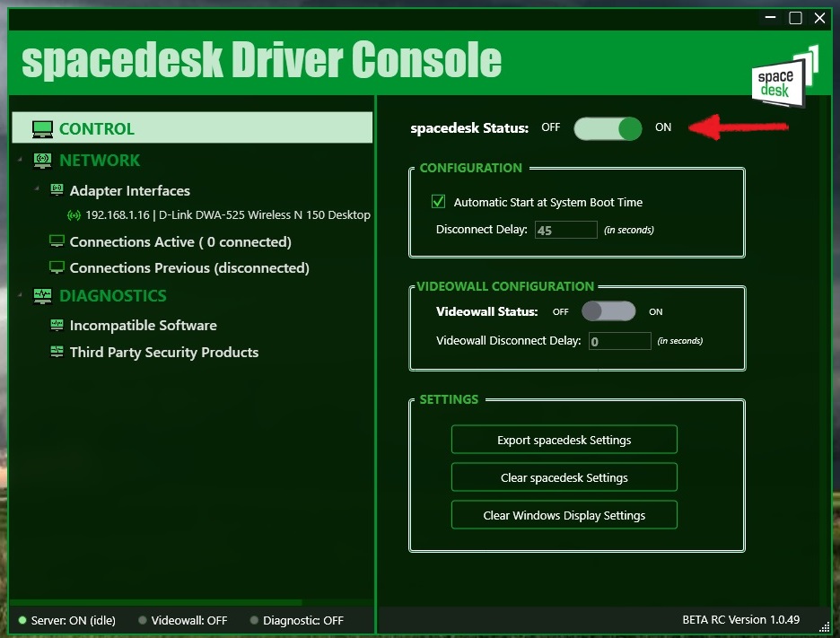Select the 192.168.1.16 D-Link adapter entry
Viewport: 840px width, 638px height.
(228, 214)
